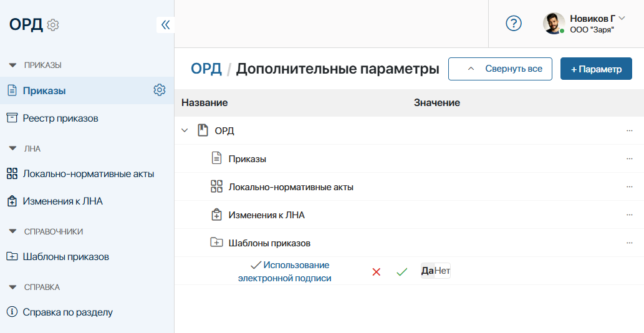The height and width of the screenshot is (333, 644).
Task: Open the ОРД breadcrumb link
Action: pyautogui.click(x=206, y=69)
